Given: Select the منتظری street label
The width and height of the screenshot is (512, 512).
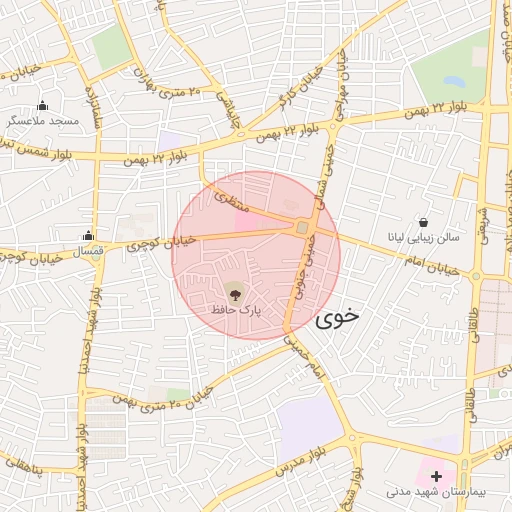Looking at the screenshot, I should click(x=232, y=201).
